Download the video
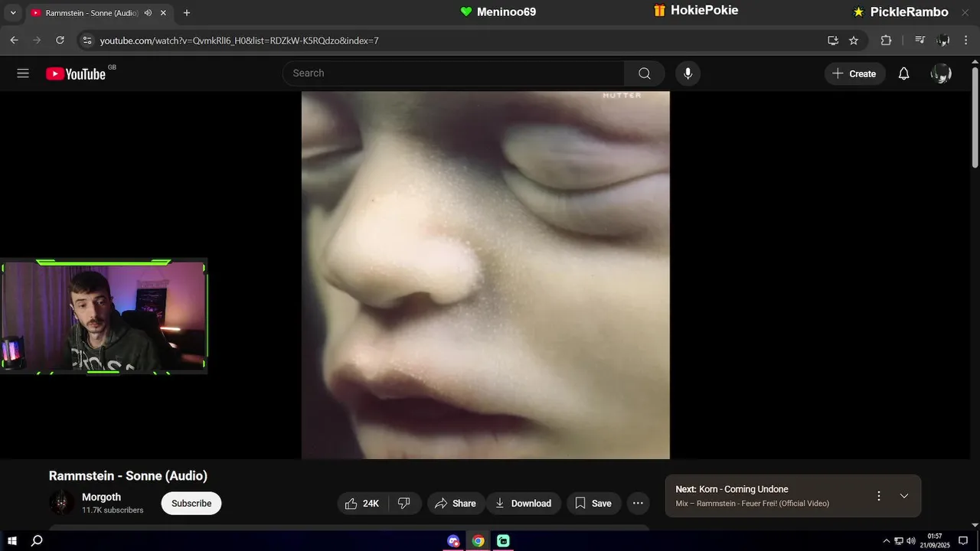The image size is (980, 551). pos(524,503)
